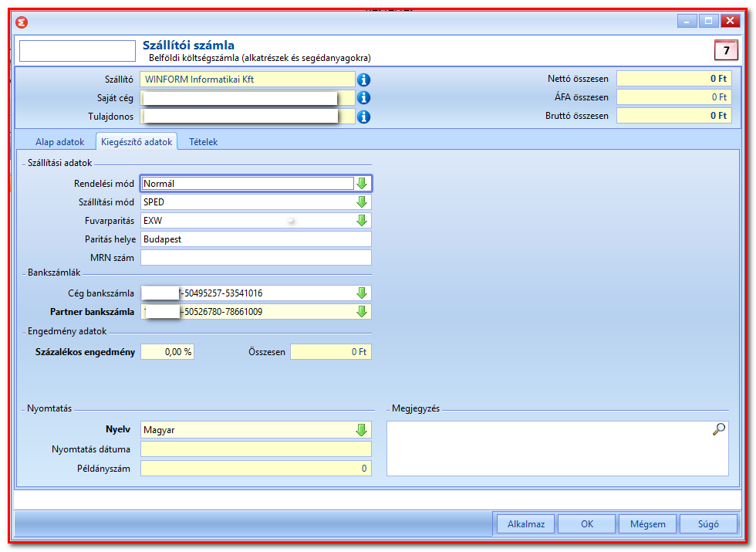756x552 pixels.
Task: Switch to the Tételek tab
Action: (x=203, y=142)
